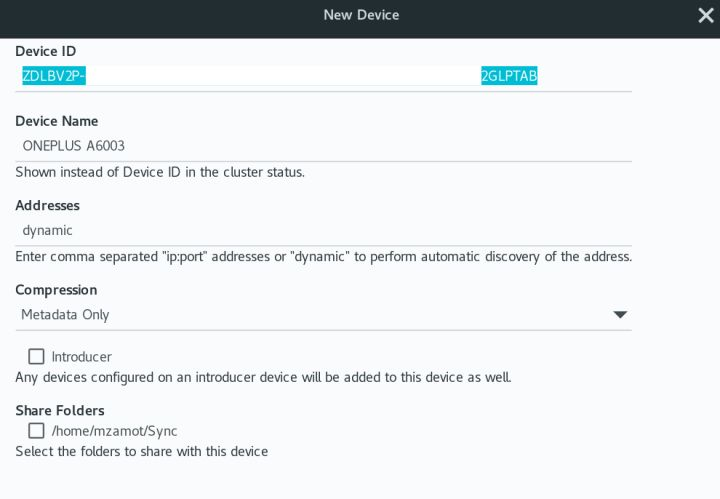Close the New Device dialog
Viewport: 720px width, 499px height.
pos(705,15)
